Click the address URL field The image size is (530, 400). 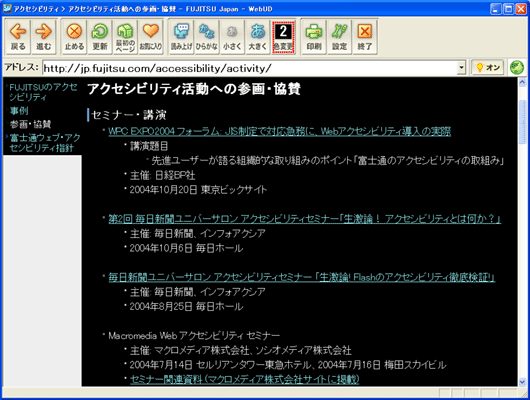point(249,68)
